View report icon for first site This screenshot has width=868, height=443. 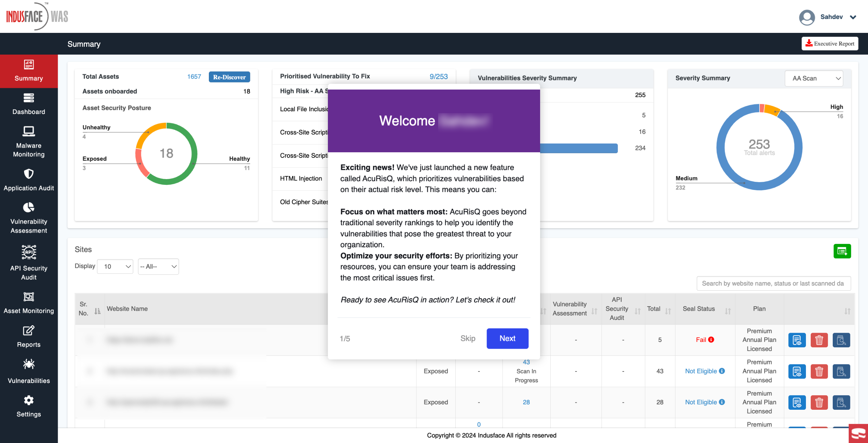(x=797, y=340)
